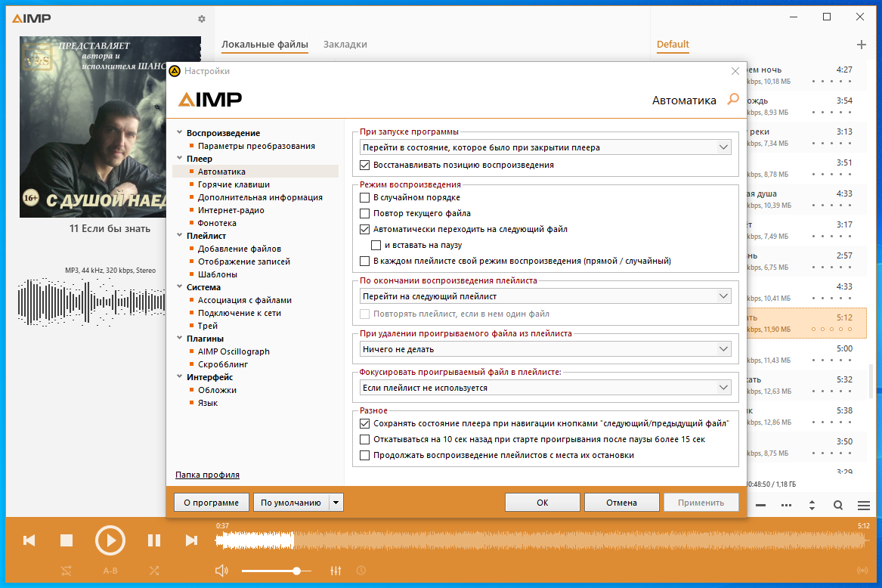Switch to the 'Закладки' tab

tap(345, 45)
